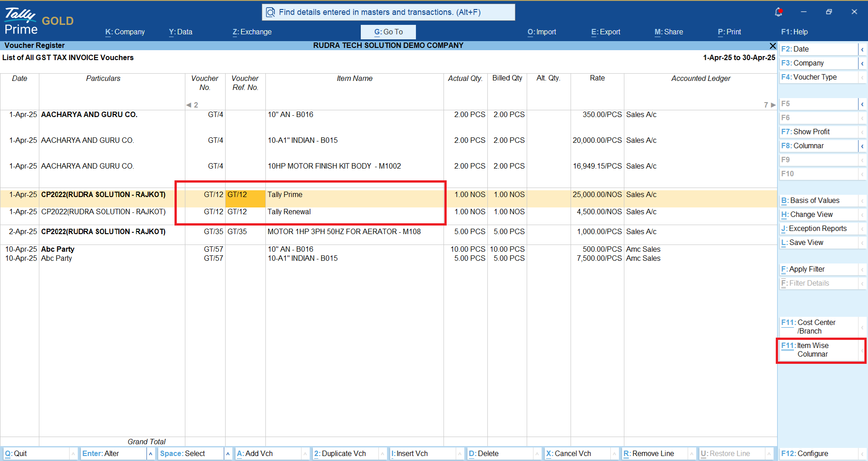Open the M: Share menu
Viewport: 868px width, 461px height.
[x=669, y=32]
